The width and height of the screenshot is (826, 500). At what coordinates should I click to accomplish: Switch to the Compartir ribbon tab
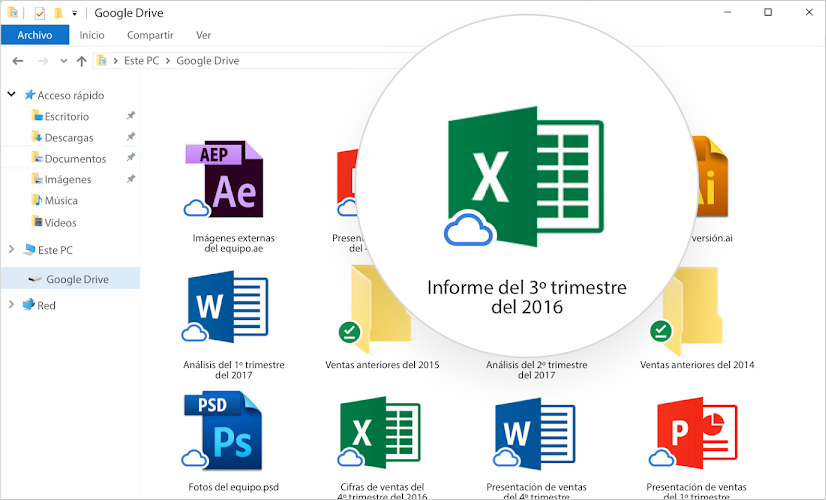[150, 35]
